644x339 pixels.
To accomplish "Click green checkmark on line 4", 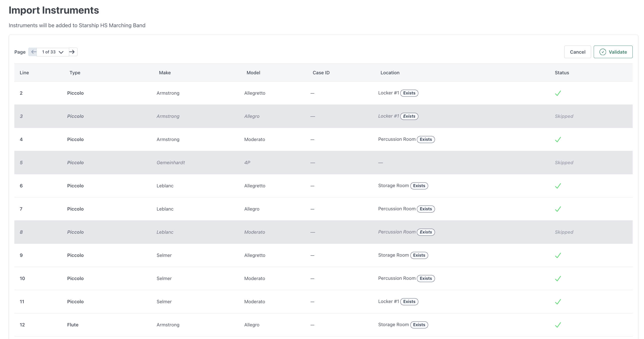I will coord(558,140).
